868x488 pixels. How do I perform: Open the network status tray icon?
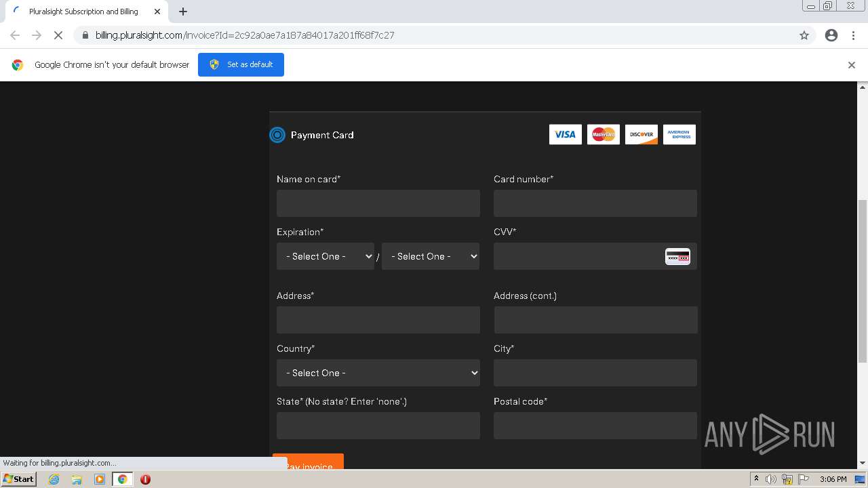pyautogui.click(x=787, y=479)
